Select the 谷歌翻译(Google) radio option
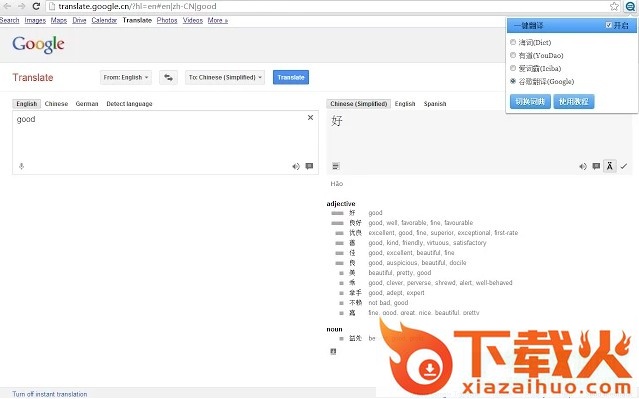 [513, 81]
